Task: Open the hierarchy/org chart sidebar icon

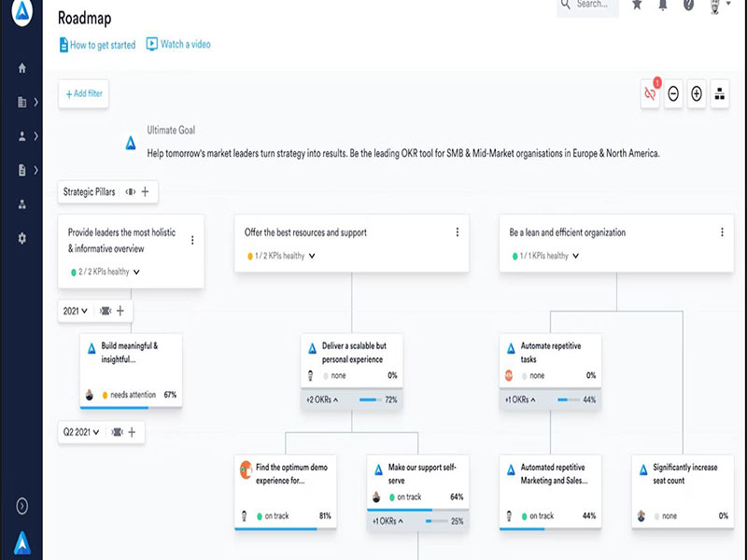Action: 21,204
